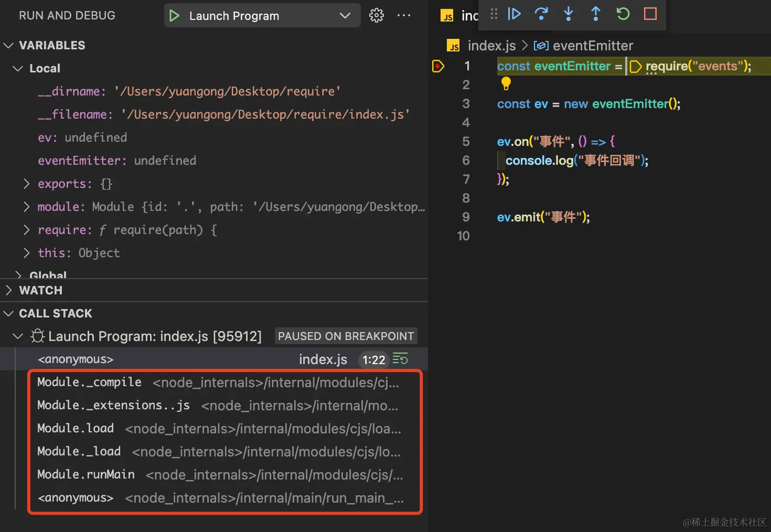Select the __dirname variable row
This screenshot has width=771, height=532.
coord(214,91)
